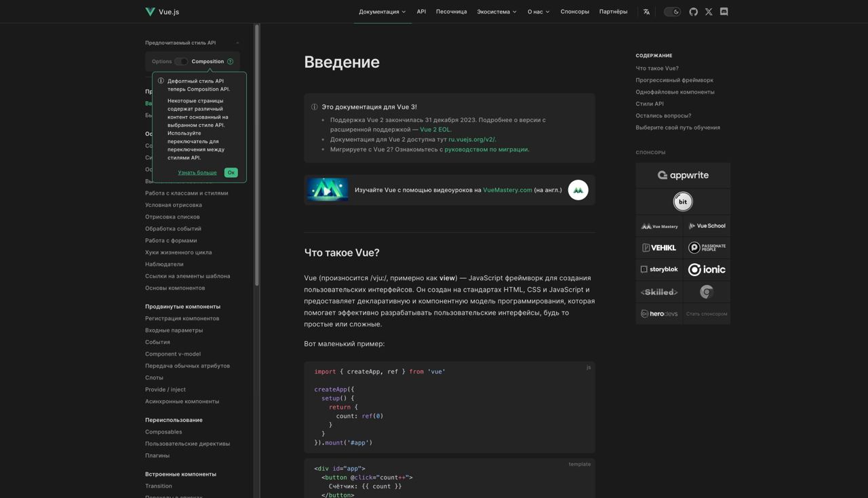Open Работа с формами sidebar page
Viewport: 868px width, 498px height.
[x=171, y=241]
